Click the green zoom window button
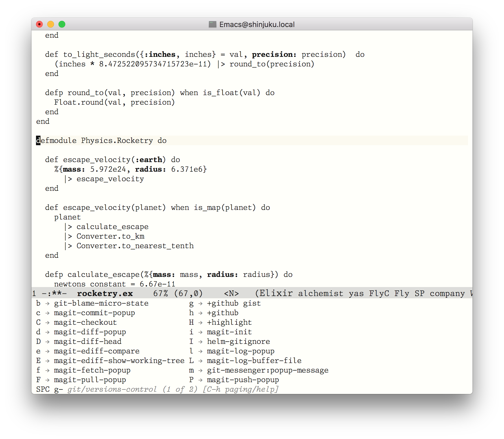 point(62,24)
